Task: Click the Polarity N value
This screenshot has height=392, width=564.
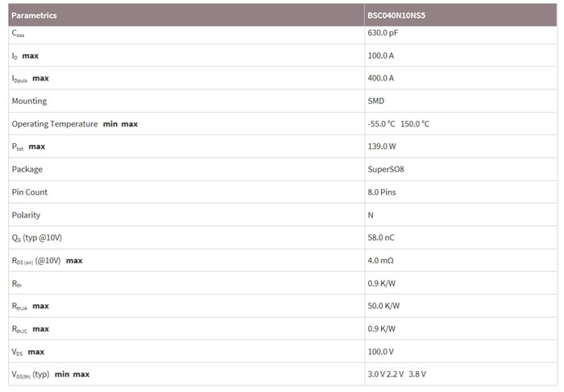Action: coord(371,215)
